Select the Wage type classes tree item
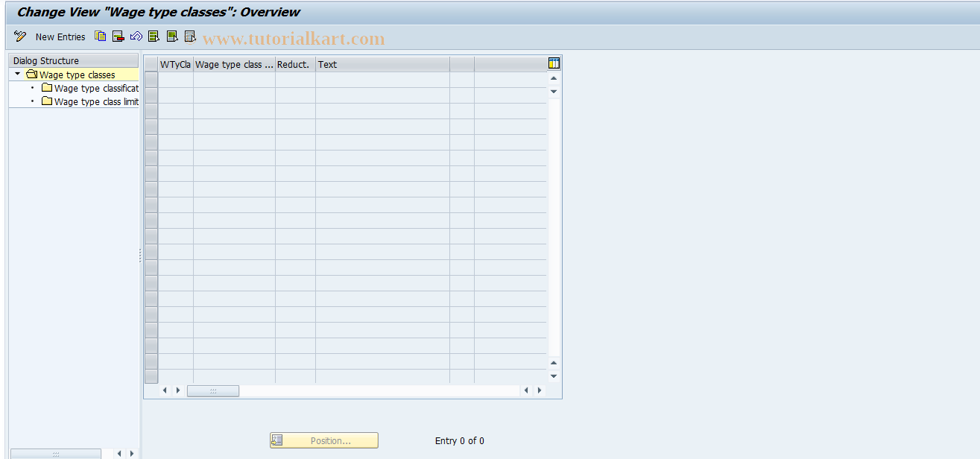Screen dimensions: 980x459 click(x=78, y=75)
